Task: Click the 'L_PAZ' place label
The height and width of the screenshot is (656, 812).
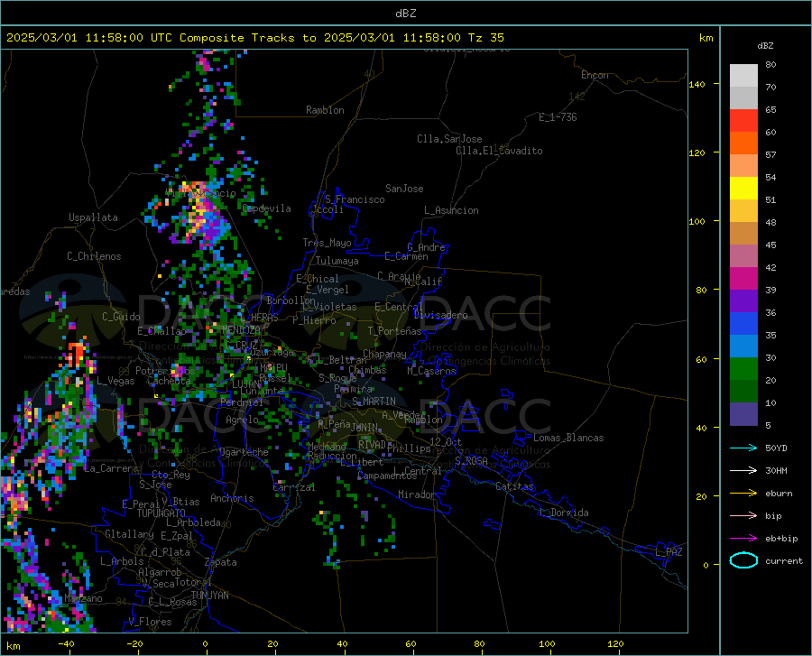Action: [669, 552]
